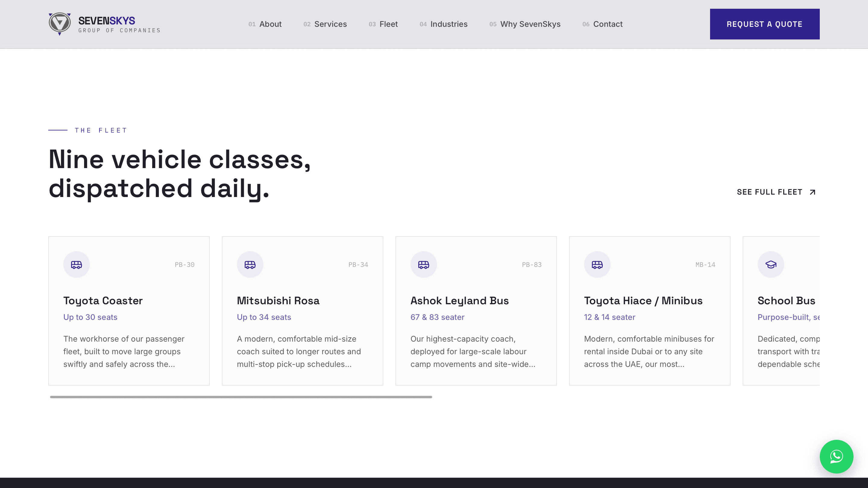Click the Toyota Hiace minibus icon
Image resolution: width=868 pixels, height=488 pixels.
(597, 264)
